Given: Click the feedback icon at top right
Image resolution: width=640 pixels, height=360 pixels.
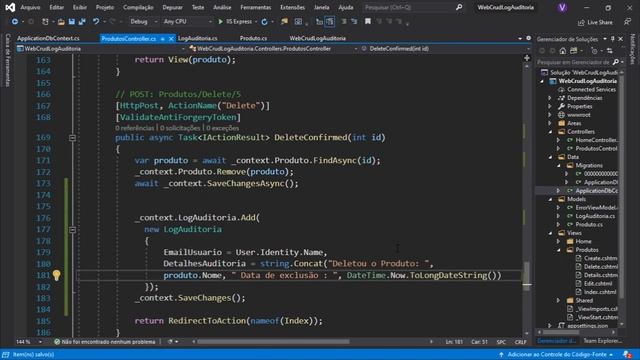Looking at the screenshot, I should [x=627, y=22].
